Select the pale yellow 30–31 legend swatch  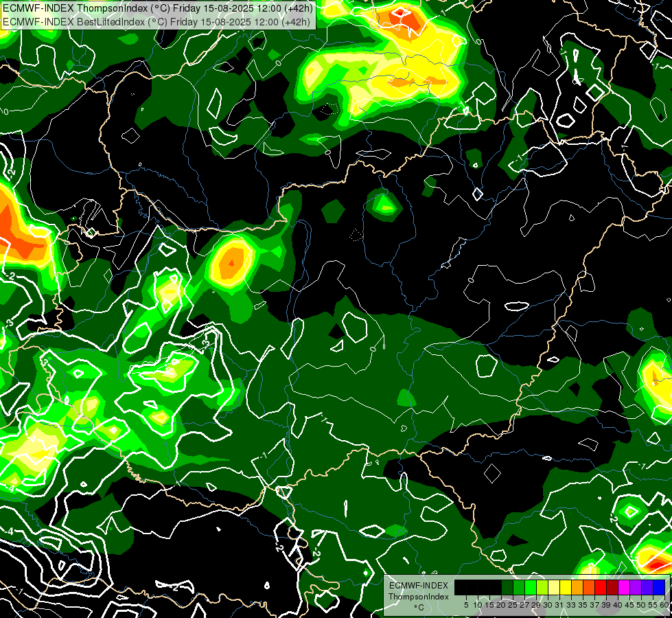[554, 587]
